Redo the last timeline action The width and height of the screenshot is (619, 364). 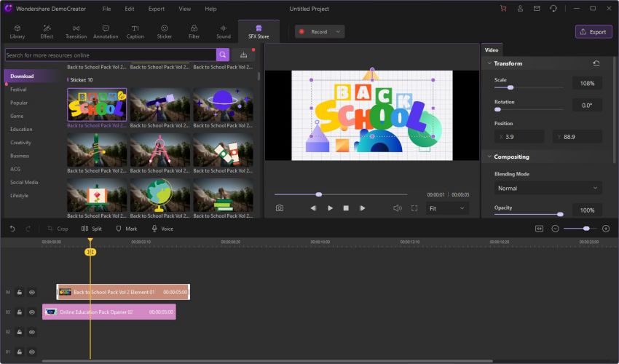pyautogui.click(x=28, y=229)
